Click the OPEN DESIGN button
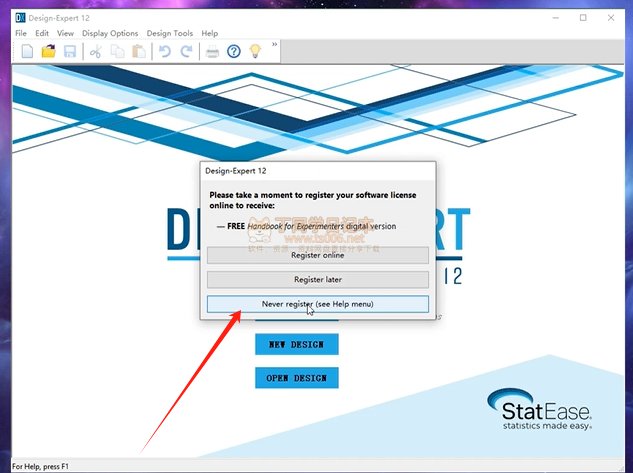 click(x=297, y=378)
